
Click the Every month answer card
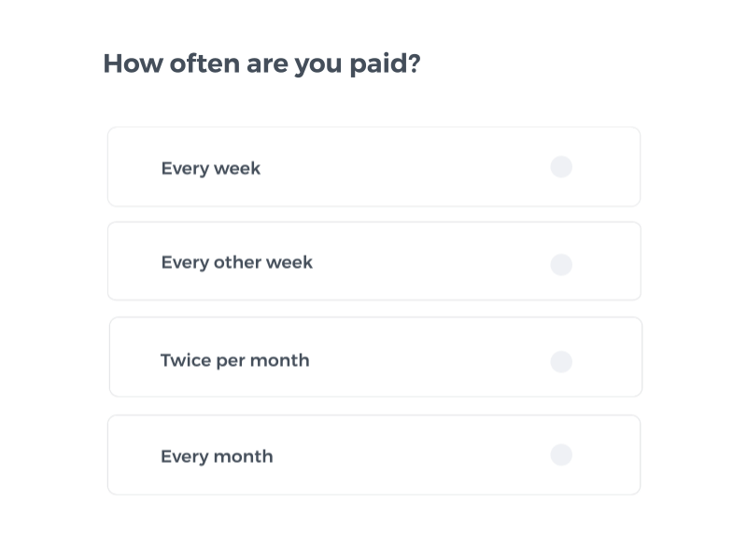[x=373, y=455]
